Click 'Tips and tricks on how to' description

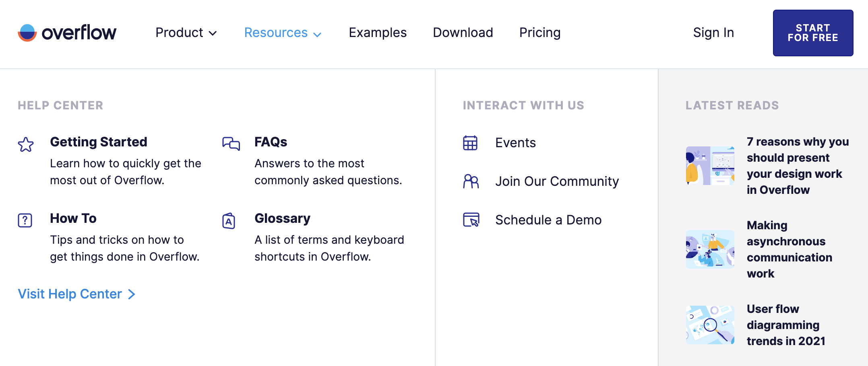click(x=125, y=248)
